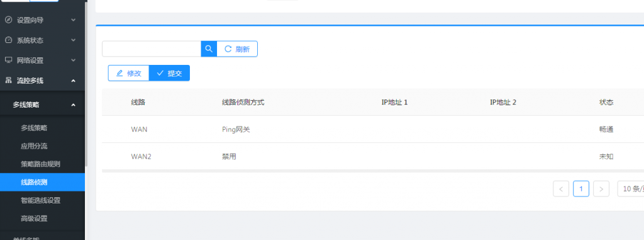The width and height of the screenshot is (644, 240).
Task: Click the 畅通 status in WAN row
Action: point(606,129)
